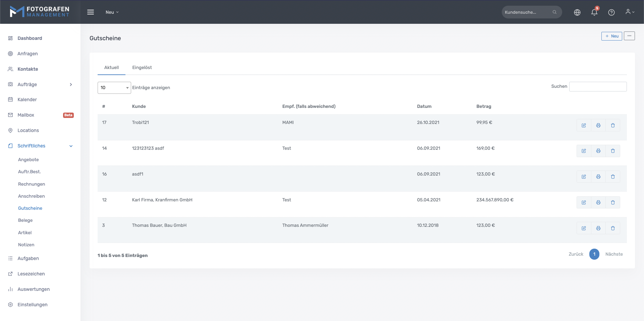Click the more options ellipsis button
The height and width of the screenshot is (321, 644).
(x=629, y=36)
